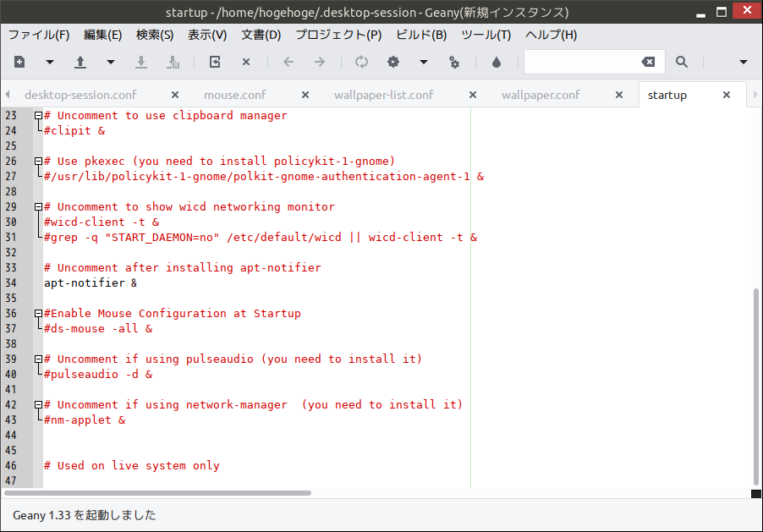The height and width of the screenshot is (532, 763).
Task: Click the save file download-arrow icon
Action: click(x=141, y=62)
